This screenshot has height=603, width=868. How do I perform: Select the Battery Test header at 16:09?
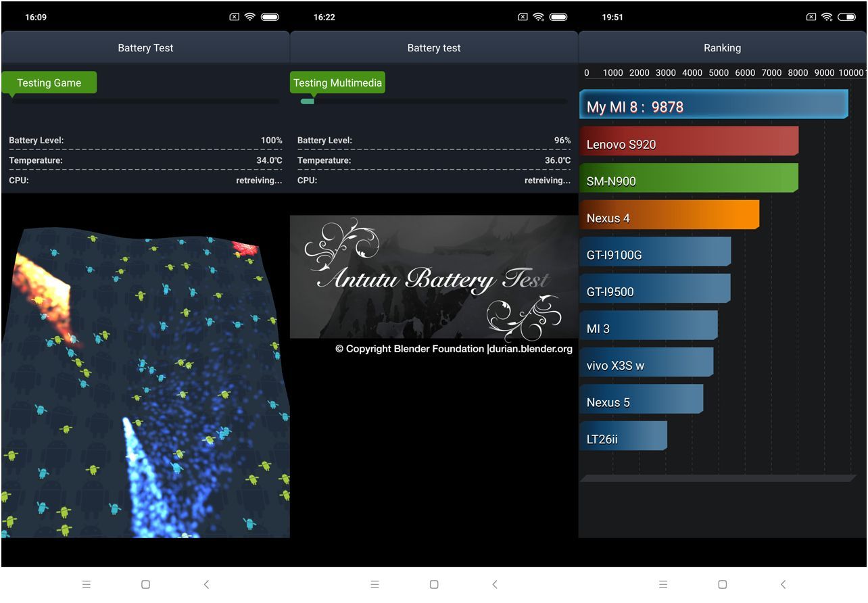coord(145,48)
